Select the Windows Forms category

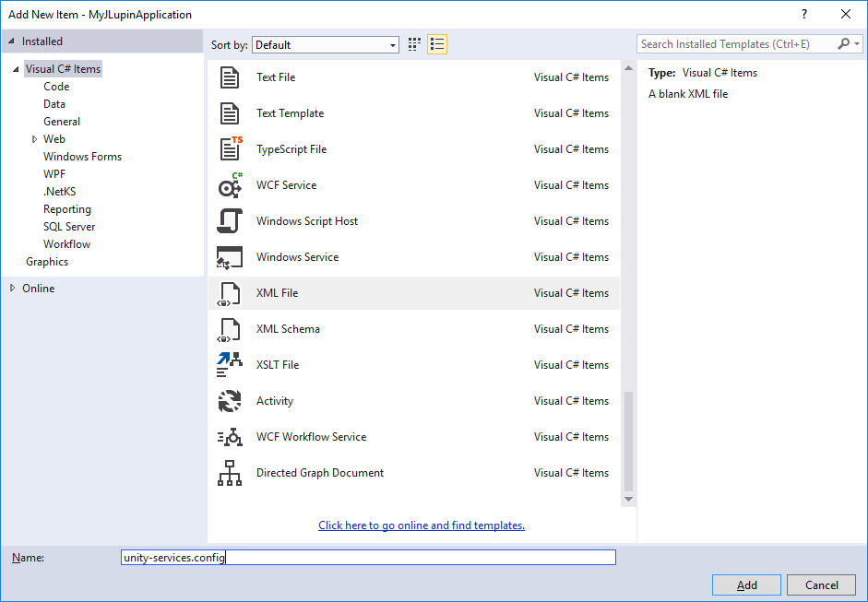[x=82, y=156]
